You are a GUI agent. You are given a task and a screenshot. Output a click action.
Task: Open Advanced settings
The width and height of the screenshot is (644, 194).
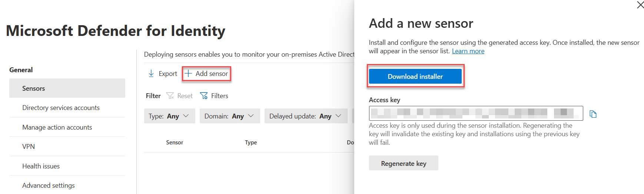(49, 185)
